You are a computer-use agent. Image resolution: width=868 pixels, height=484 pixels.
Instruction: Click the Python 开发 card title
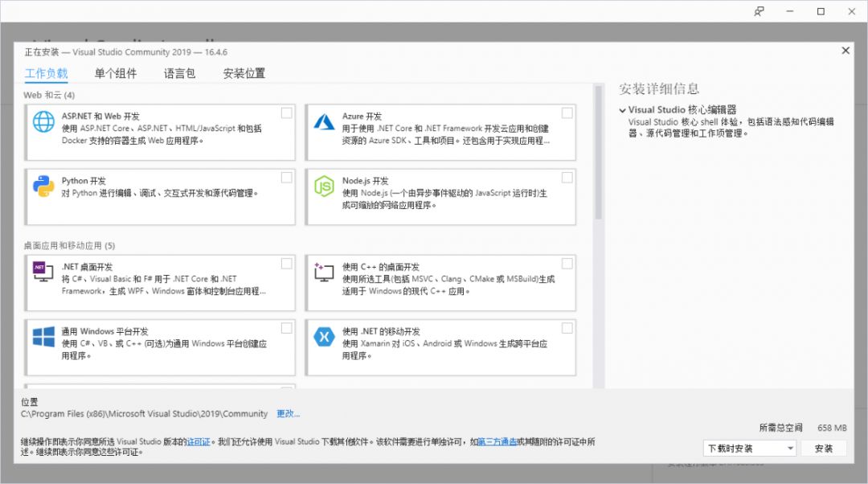84,181
